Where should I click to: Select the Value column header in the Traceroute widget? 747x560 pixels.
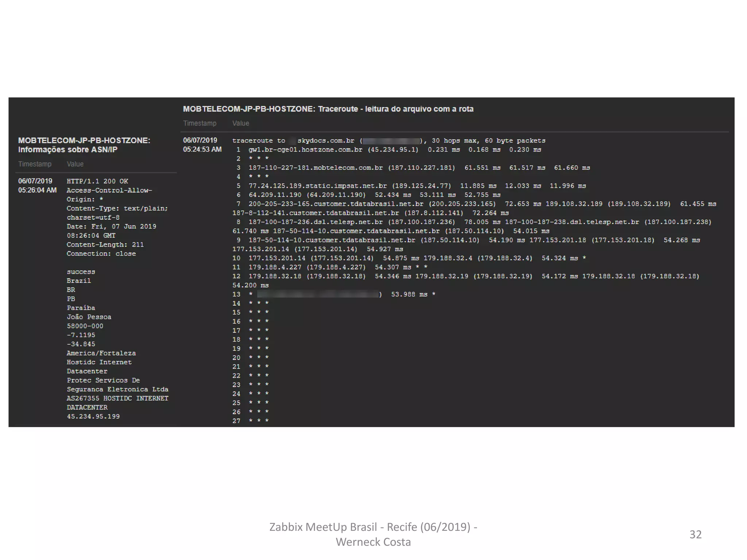tap(241, 124)
